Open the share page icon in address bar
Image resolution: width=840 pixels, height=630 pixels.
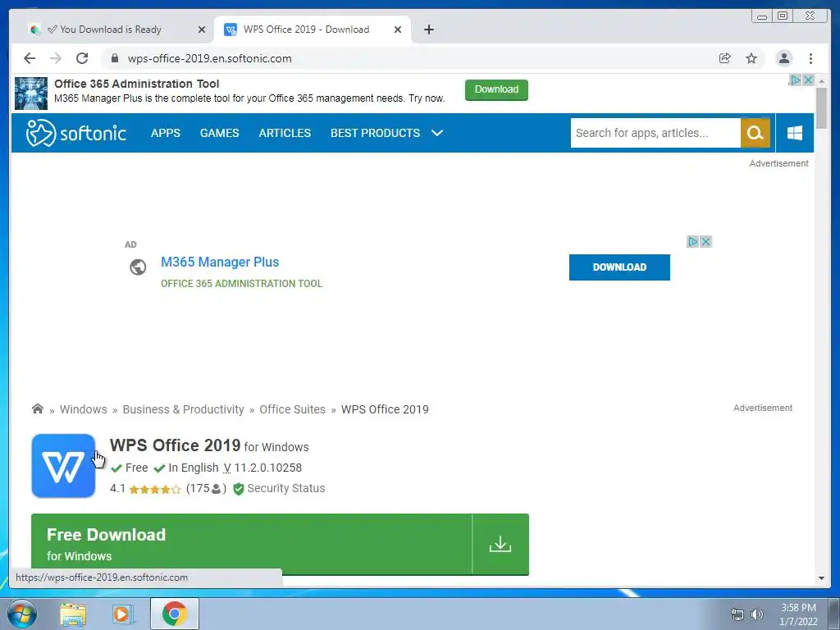[725, 58]
